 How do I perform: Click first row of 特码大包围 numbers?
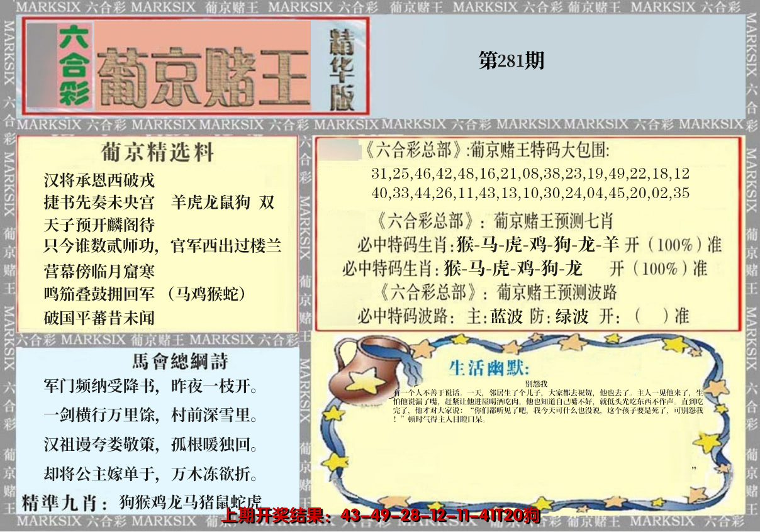click(530, 174)
